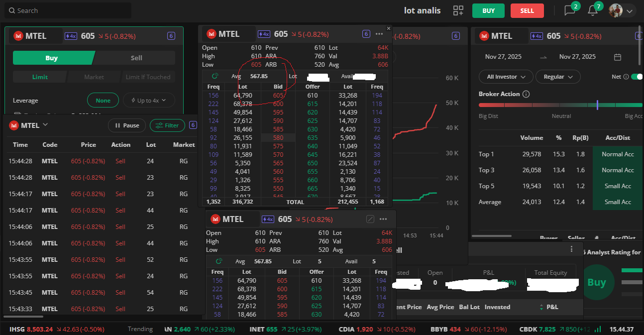Viewport: 644px width, 335px height.
Task: Click MTEL symbol box in broker panel
Action: [x=501, y=36]
